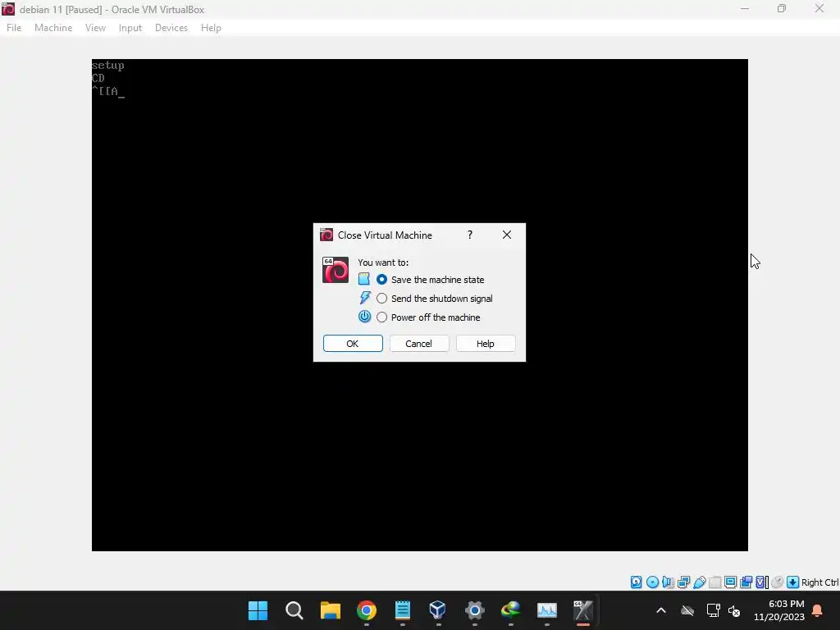The width and height of the screenshot is (840, 630).
Task: Click the recording status icon
Action: click(746, 582)
